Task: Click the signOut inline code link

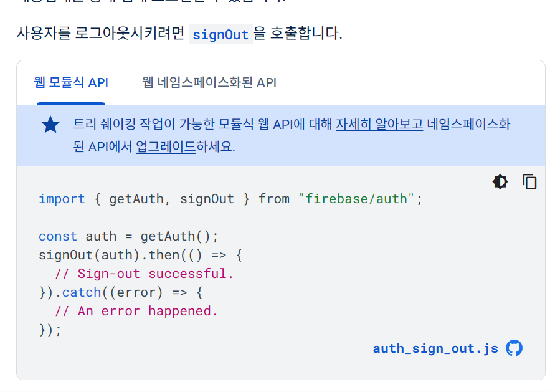Action: [220, 34]
